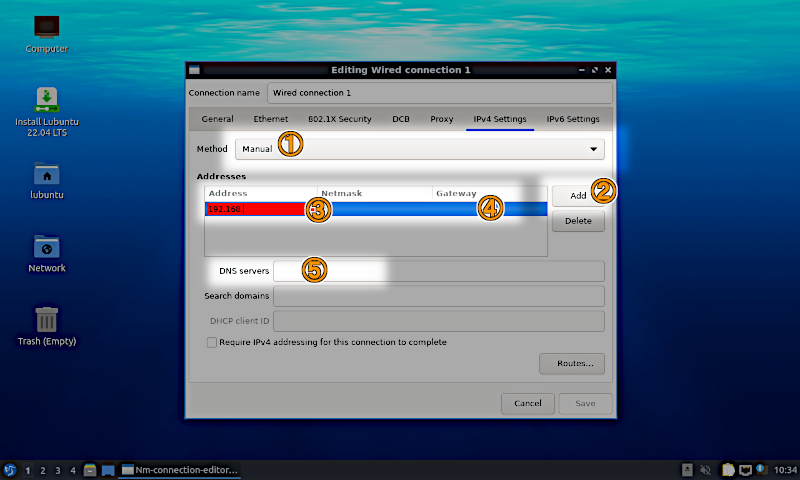The image size is (800, 480).
Task: Click the network manager tray icon
Action: tap(745, 470)
